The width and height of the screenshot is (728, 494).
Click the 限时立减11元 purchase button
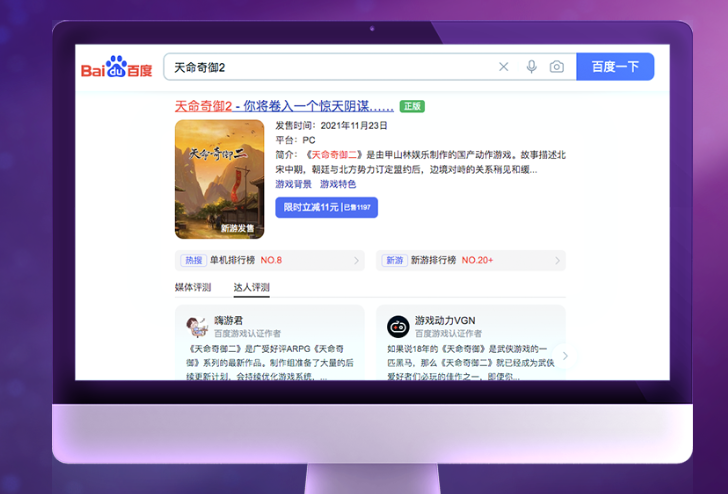tap(326, 207)
